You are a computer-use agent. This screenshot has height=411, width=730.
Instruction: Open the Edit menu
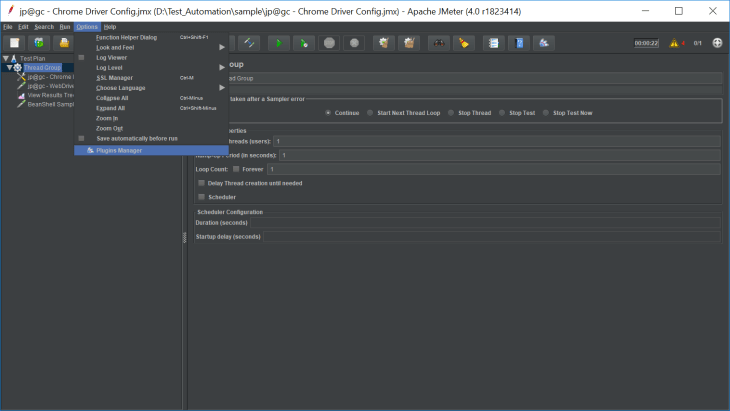(x=23, y=27)
